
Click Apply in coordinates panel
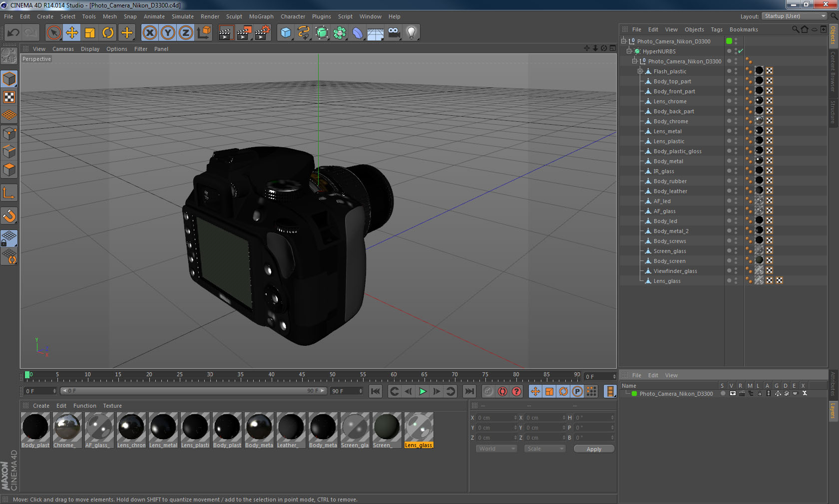594,449
